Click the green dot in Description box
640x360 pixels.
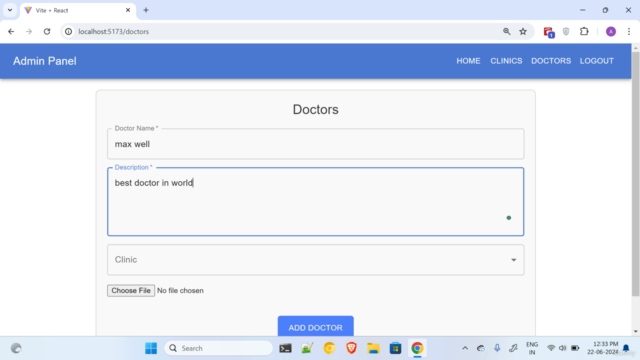(x=509, y=218)
